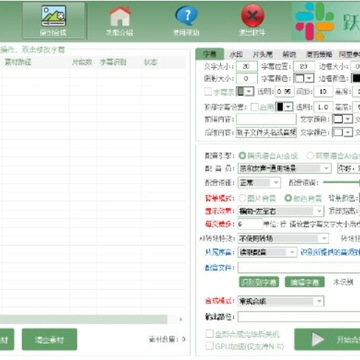
Task: Open the image-text synthesis picture icon
Action: pyautogui.click(x=53, y=16)
